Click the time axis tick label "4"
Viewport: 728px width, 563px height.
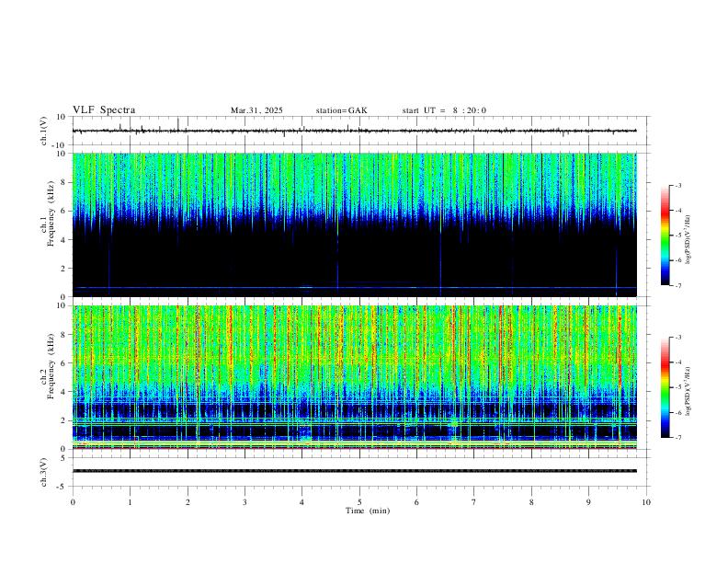[302, 502]
